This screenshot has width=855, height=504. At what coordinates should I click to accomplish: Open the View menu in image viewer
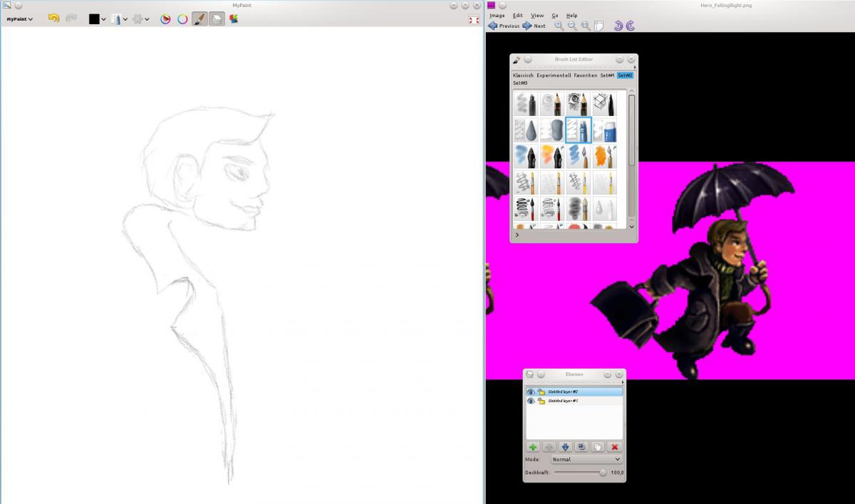pyautogui.click(x=537, y=15)
